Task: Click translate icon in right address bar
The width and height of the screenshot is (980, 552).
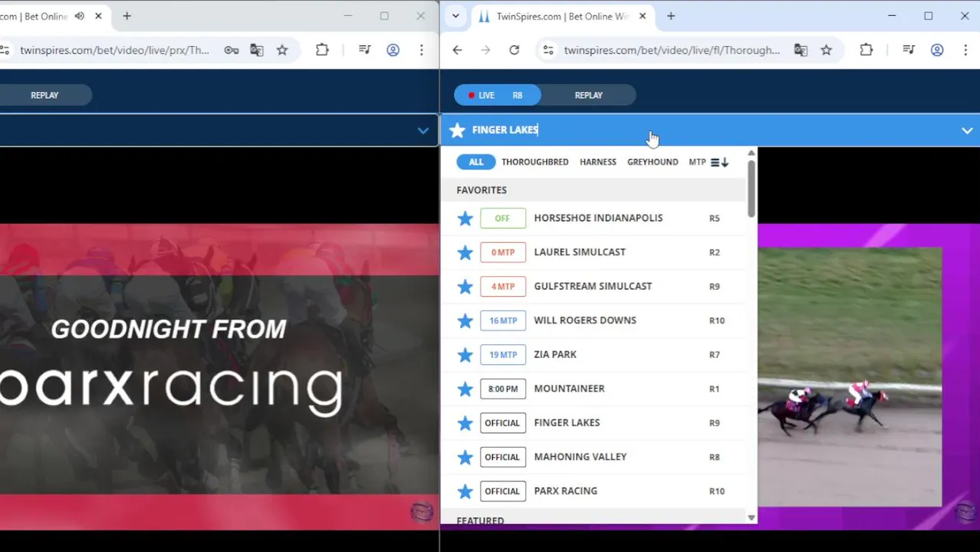Action: click(x=801, y=50)
